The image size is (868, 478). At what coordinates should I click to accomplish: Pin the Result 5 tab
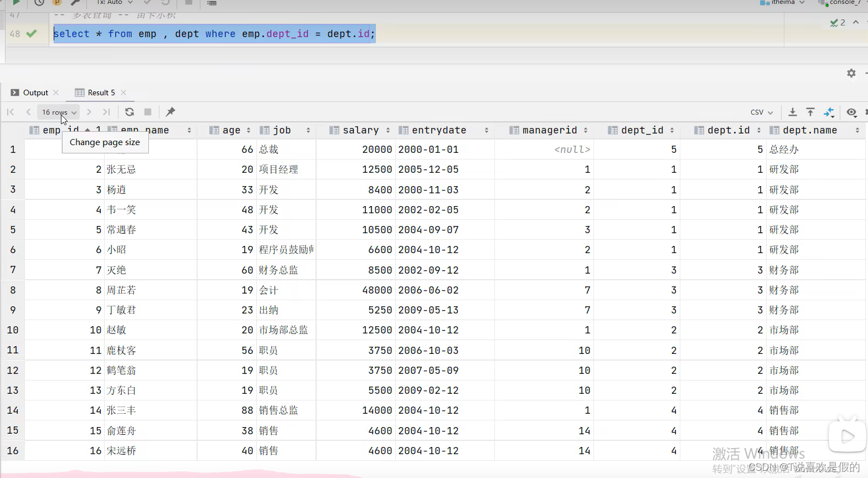coord(170,112)
